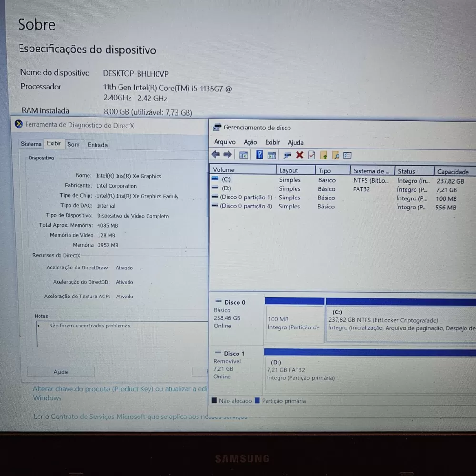Viewport: 476px width, 476px height.
Task: Click the drive icon beside volume (D:)
Action: click(215, 188)
